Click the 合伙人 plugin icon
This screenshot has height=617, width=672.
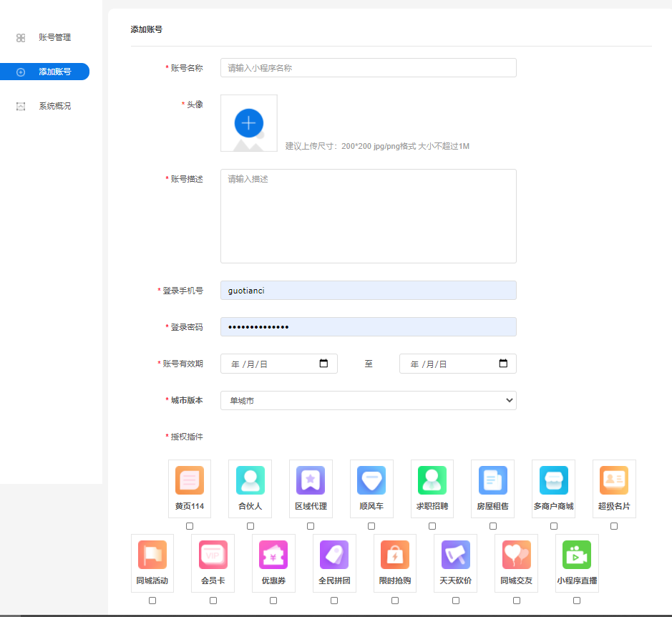[x=250, y=480]
